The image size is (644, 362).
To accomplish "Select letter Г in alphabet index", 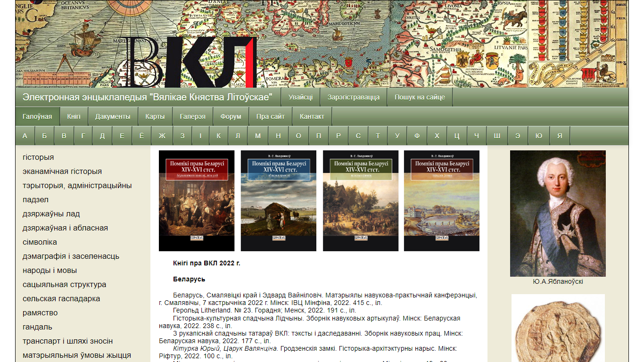I will (83, 136).
